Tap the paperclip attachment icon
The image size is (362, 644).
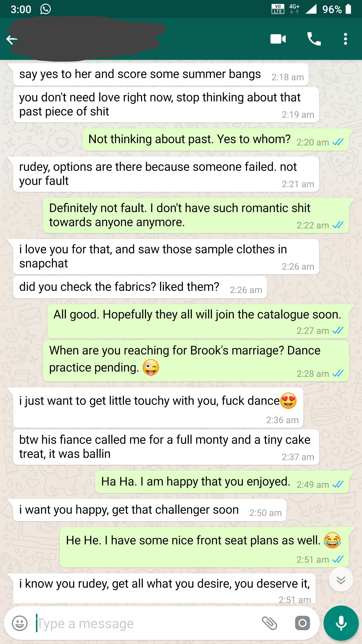coord(269,623)
